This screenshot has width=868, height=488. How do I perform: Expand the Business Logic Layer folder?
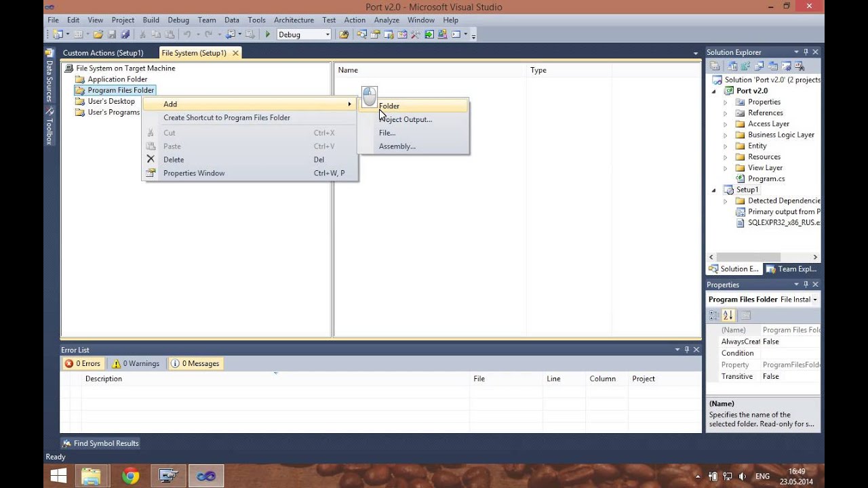[726, 135]
